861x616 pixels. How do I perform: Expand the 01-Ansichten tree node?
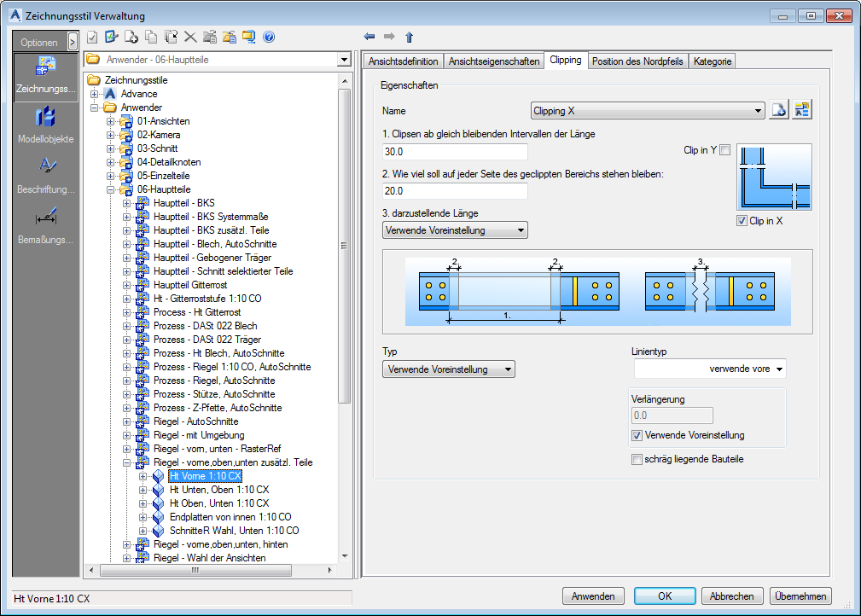tap(110, 121)
